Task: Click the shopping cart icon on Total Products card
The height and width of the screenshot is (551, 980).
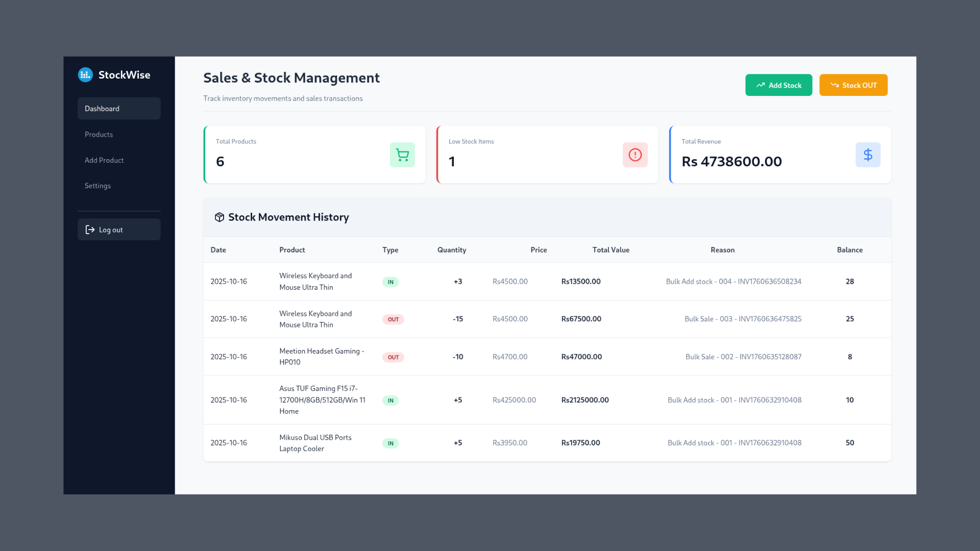Action: point(403,155)
